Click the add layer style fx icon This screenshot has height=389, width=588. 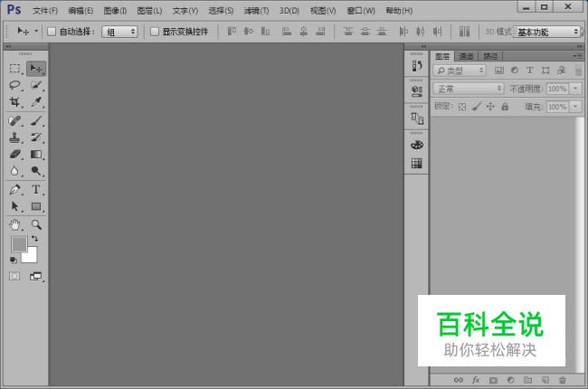click(476, 380)
